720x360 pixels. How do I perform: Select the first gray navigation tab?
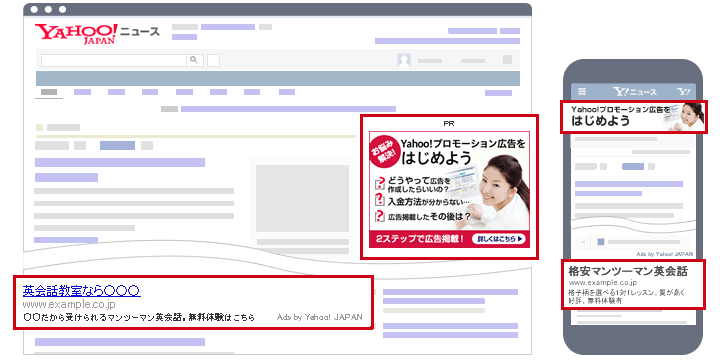pyautogui.click(x=49, y=92)
